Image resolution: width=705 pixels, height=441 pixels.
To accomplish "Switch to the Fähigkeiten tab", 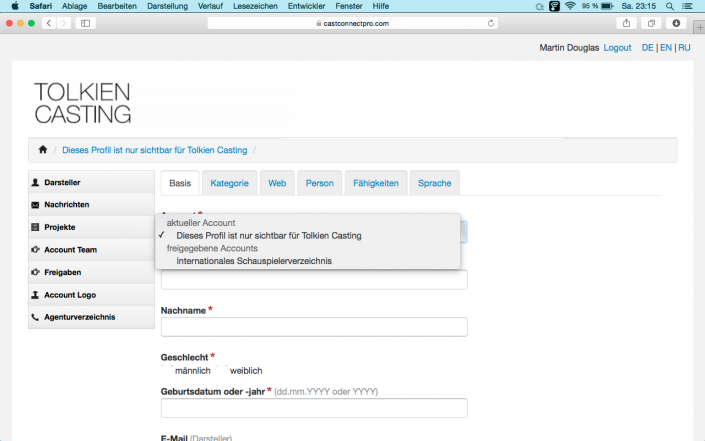I will click(376, 183).
